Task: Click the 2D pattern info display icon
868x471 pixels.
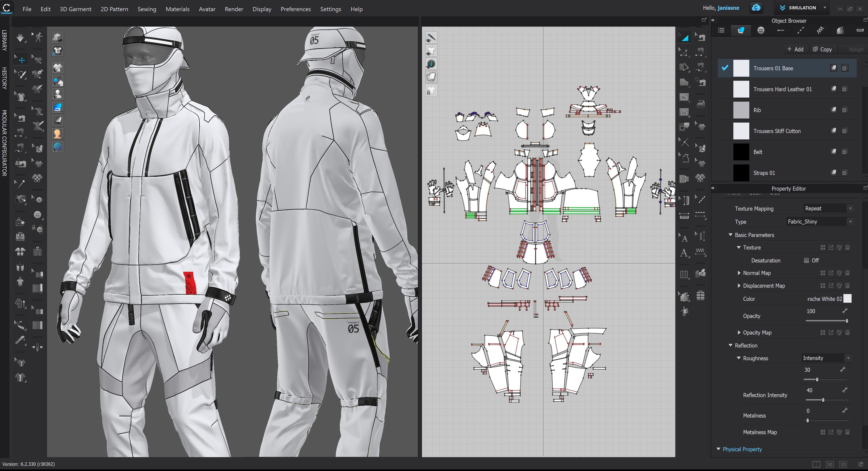Action: [431, 64]
